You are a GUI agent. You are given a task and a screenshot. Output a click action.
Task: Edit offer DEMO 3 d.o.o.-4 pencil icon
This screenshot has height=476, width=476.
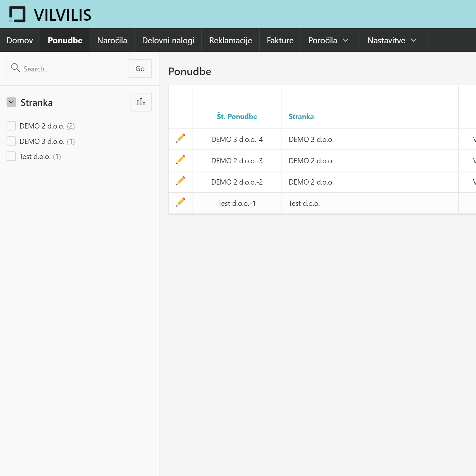point(180,138)
